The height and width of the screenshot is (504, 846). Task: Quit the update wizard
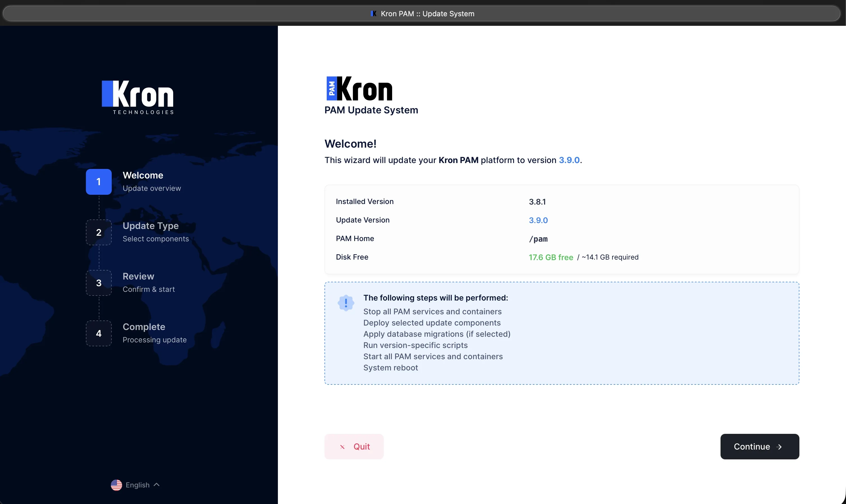354,446
